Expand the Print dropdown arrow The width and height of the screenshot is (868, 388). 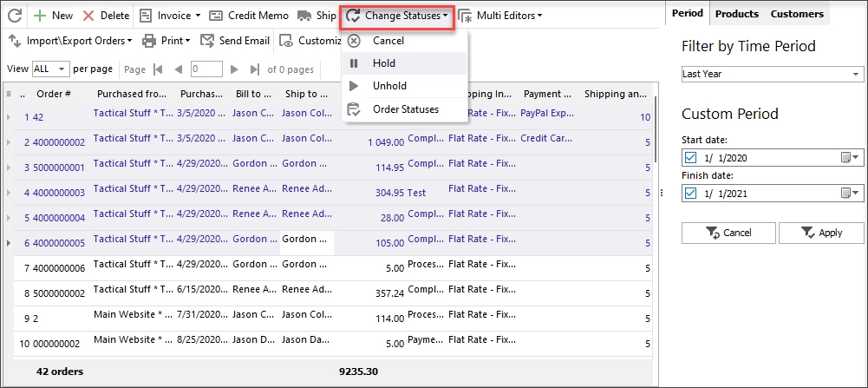187,41
